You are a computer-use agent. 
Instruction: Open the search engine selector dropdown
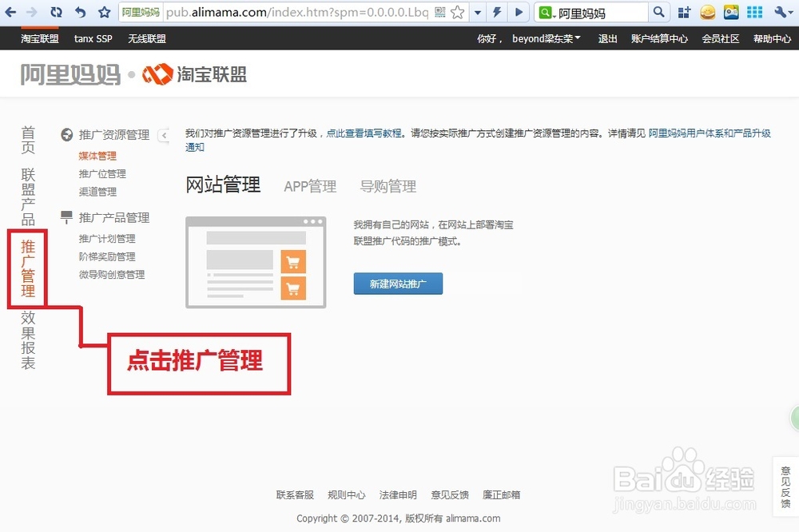tap(547, 13)
